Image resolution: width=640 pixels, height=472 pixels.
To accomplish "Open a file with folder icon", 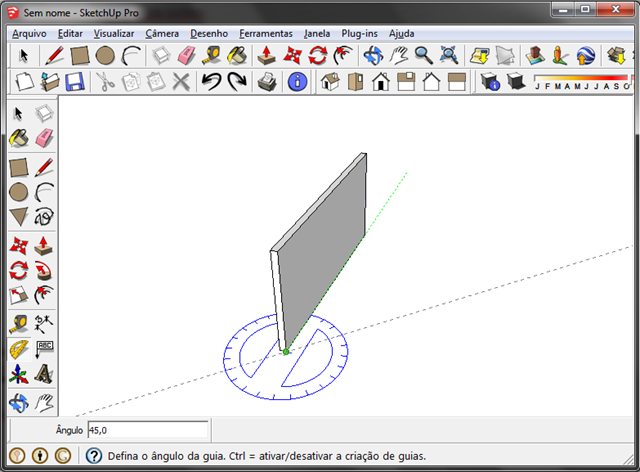I will [x=50, y=82].
